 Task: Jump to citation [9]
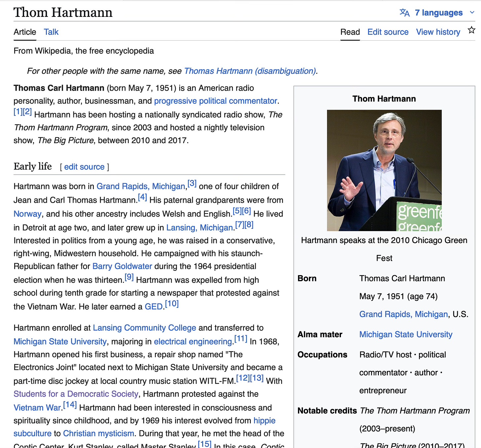click(x=129, y=277)
